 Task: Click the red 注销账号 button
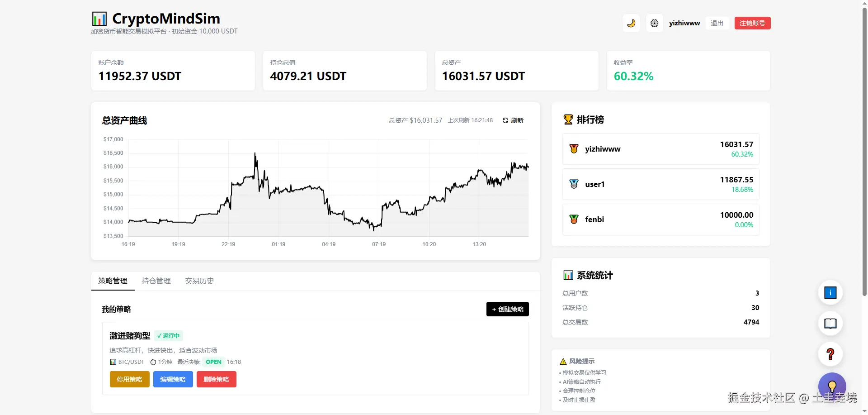tap(752, 23)
